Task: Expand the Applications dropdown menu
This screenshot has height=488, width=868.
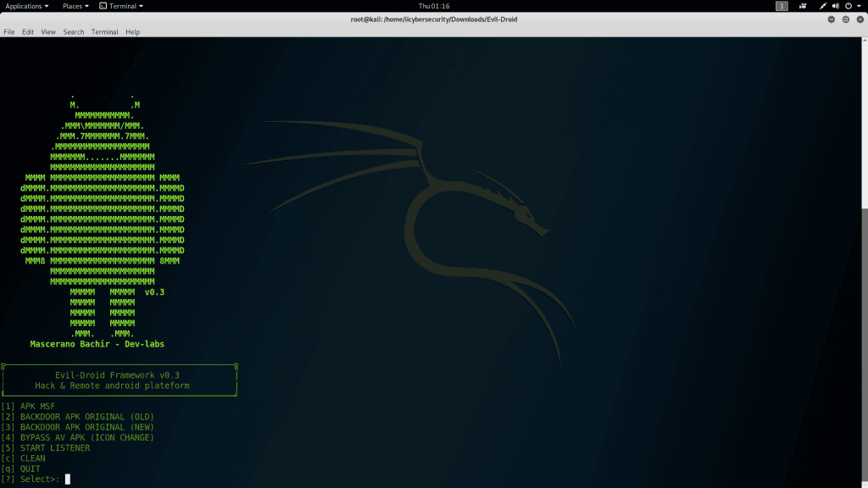Action: (27, 6)
